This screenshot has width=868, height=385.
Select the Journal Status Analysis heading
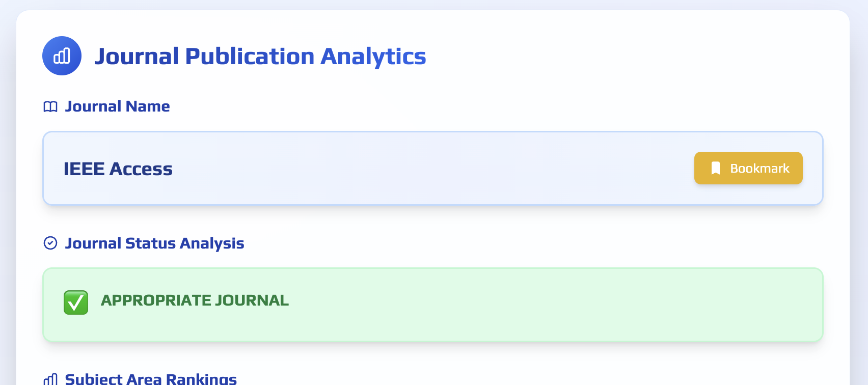click(x=154, y=243)
